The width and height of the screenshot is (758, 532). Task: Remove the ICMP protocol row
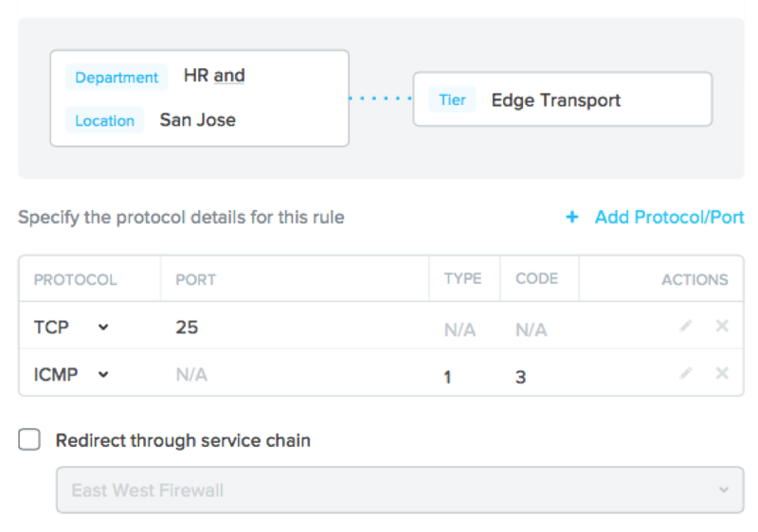click(722, 373)
